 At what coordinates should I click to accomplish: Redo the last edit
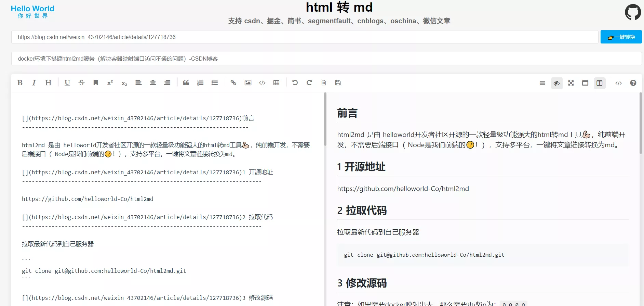[309, 83]
